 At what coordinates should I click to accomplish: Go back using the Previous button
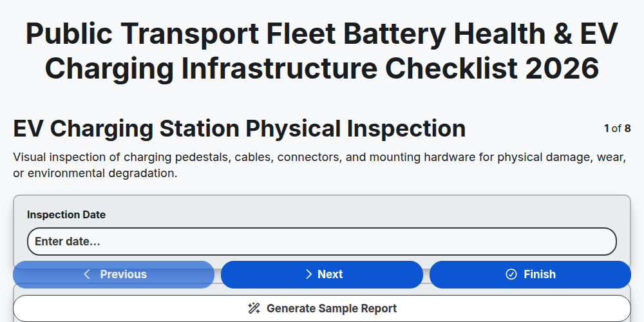click(114, 274)
